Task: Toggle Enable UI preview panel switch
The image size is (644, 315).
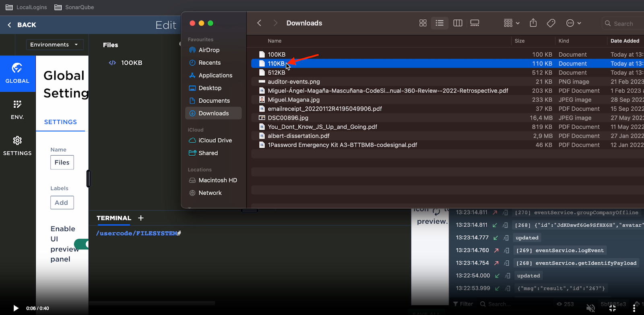Action: (81, 244)
